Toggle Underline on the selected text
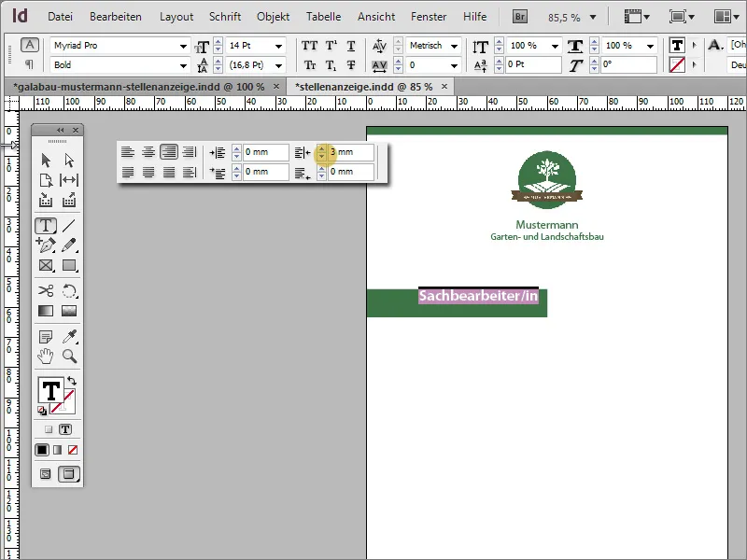The width and height of the screenshot is (747, 560). click(350, 44)
